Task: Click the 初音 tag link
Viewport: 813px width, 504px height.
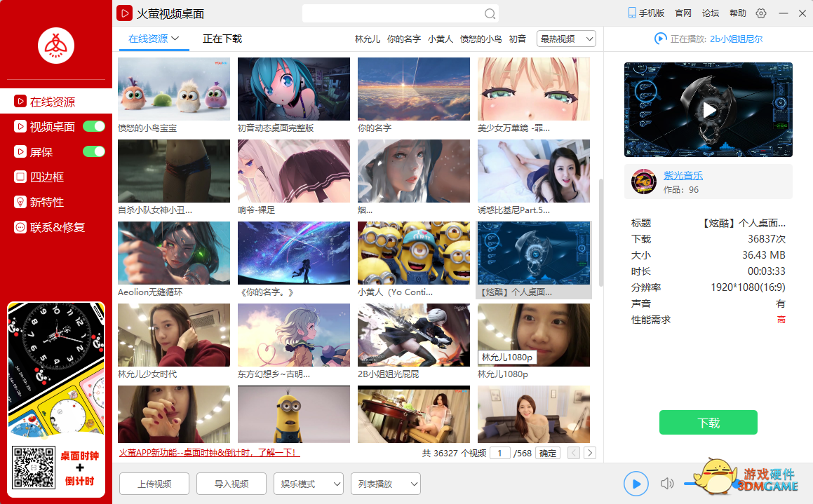Action: [518, 39]
